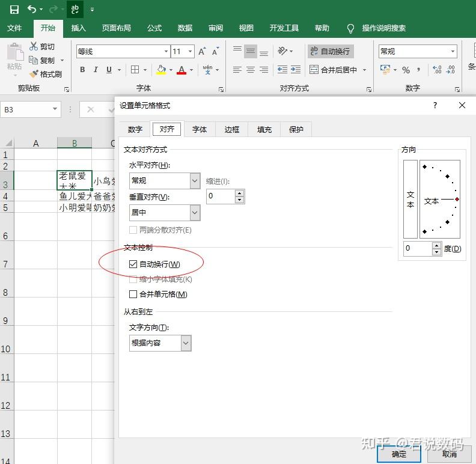Viewport: 476px width, 464px height.
Task: Click the text Orientation icon
Action: (x=282, y=51)
